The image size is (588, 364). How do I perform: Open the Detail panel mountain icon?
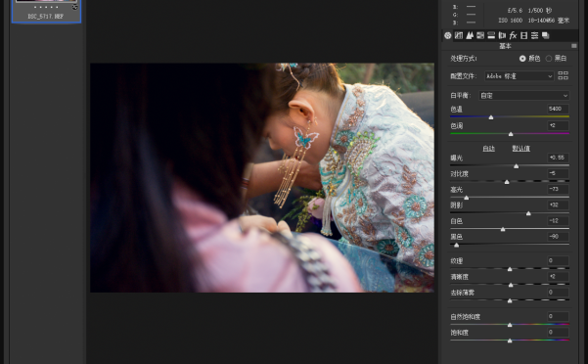pos(470,35)
